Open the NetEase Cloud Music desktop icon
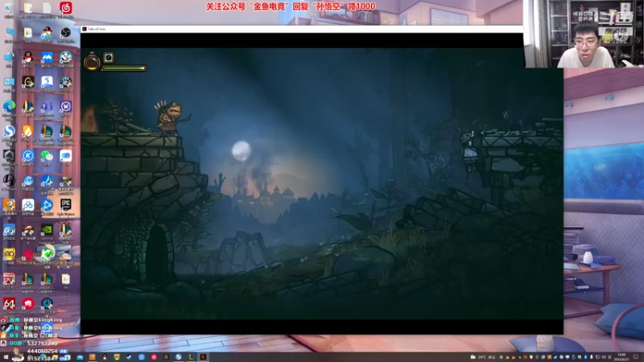The image size is (644, 362). (66, 8)
